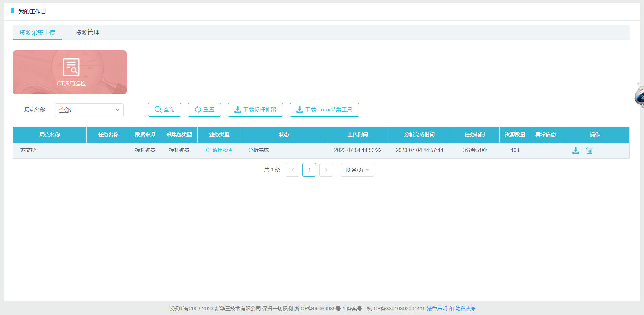
Task: Click the 局点名称 column header
Action: tap(50, 135)
